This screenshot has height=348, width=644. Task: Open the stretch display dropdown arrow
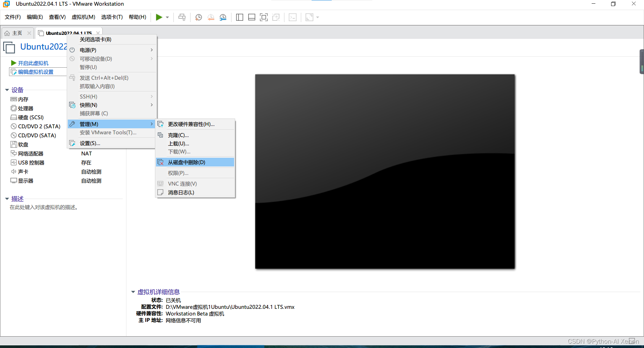[x=317, y=17]
